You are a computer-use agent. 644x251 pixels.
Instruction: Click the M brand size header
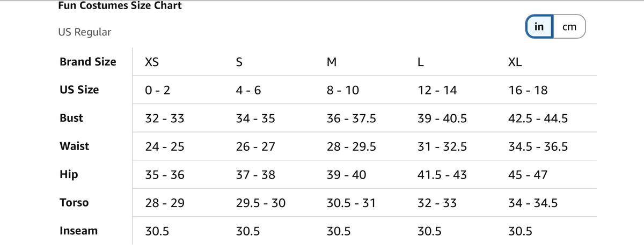pos(332,62)
